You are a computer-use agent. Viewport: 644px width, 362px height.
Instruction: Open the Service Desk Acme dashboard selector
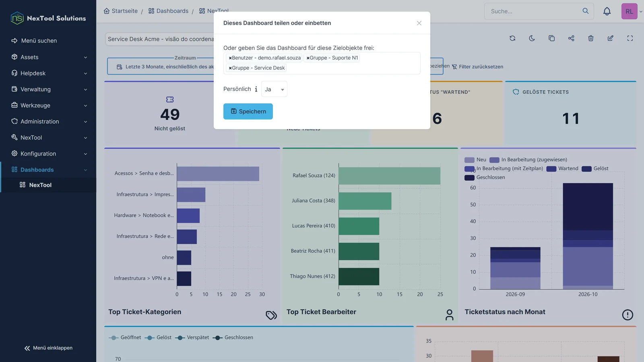tap(160, 39)
